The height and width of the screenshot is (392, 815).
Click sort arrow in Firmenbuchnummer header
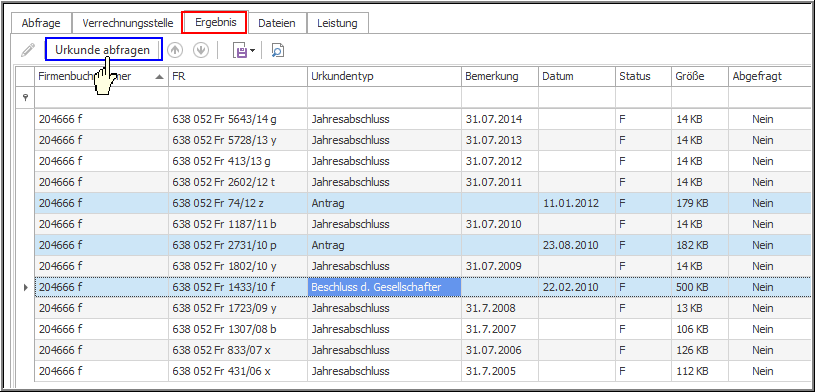coord(159,77)
